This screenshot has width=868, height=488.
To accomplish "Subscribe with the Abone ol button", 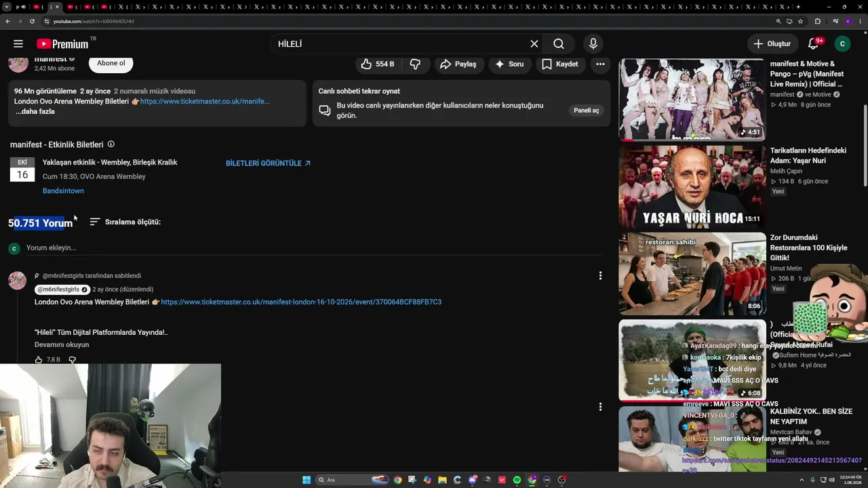I will [111, 64].
